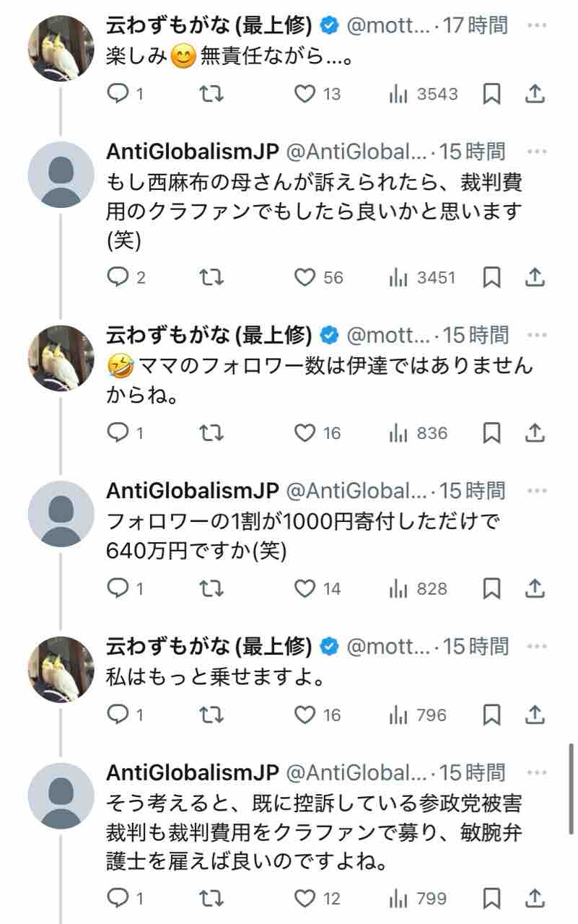This screenshot has height=924, width=578.
Task: Like the 私はもっと乗せますよ tweet
Action: 306,715
